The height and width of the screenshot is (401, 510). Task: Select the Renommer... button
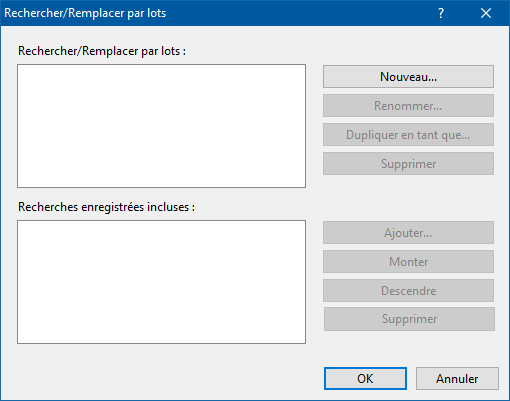click(x=408, y=106)
